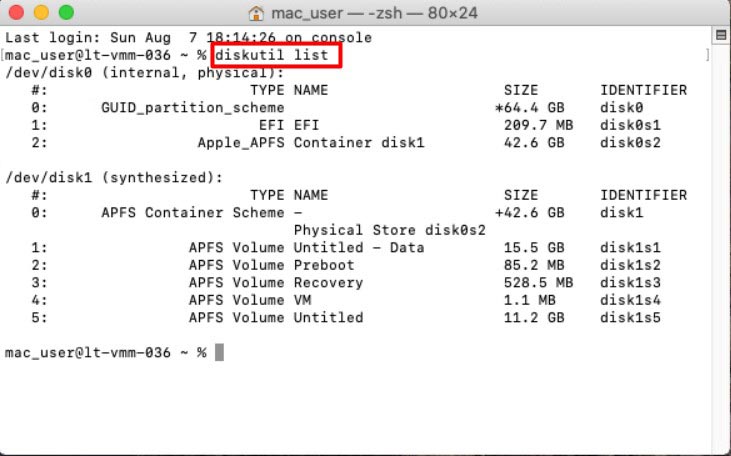Click the "*64.4 GB" size value
Image resolution: width=731 pixels, height=456 pixels.
[530, 108]
